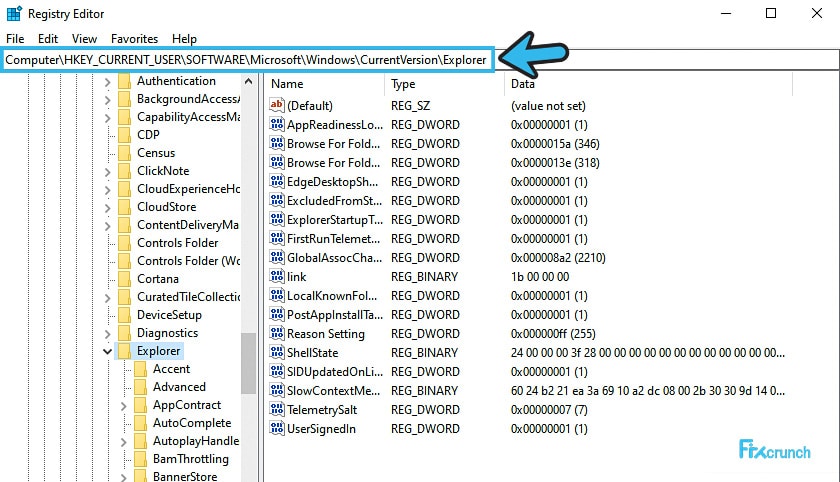Click the link binary value icon

276,276
